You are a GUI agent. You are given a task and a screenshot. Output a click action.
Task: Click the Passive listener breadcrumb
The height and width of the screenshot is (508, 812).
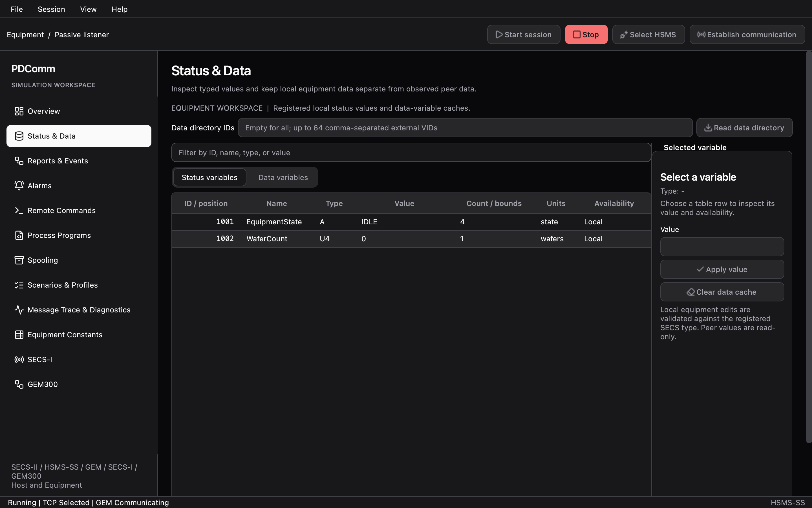tap(81, 35)
